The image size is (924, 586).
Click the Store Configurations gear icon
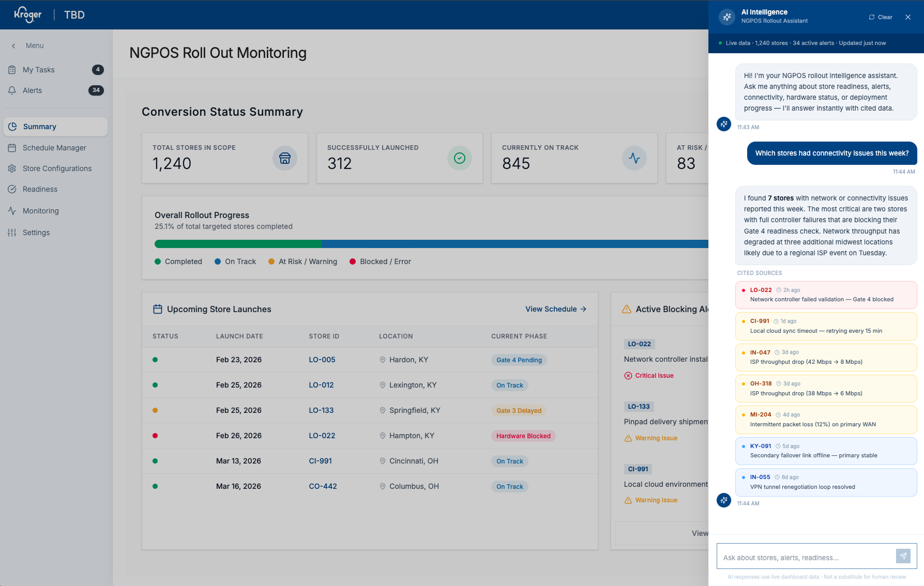click(12, 168)
